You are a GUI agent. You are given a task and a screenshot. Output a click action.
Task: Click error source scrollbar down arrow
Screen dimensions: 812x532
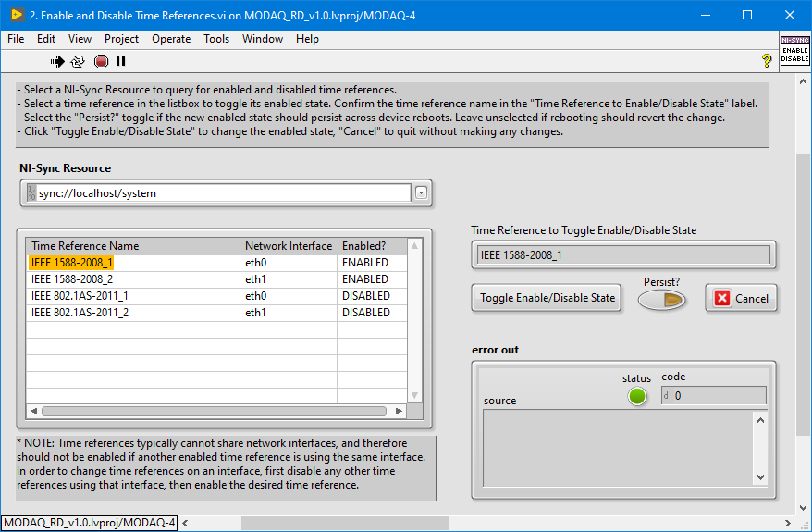click(761, 477)
